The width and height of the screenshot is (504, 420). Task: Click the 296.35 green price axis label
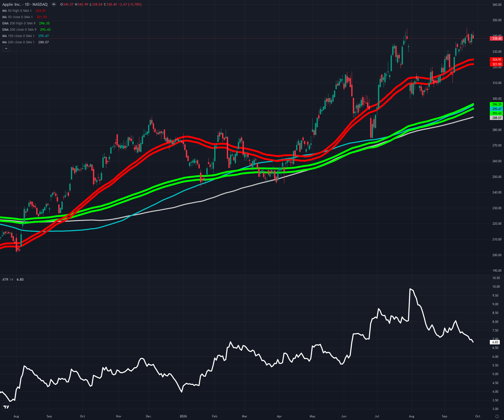coord(496,104)
